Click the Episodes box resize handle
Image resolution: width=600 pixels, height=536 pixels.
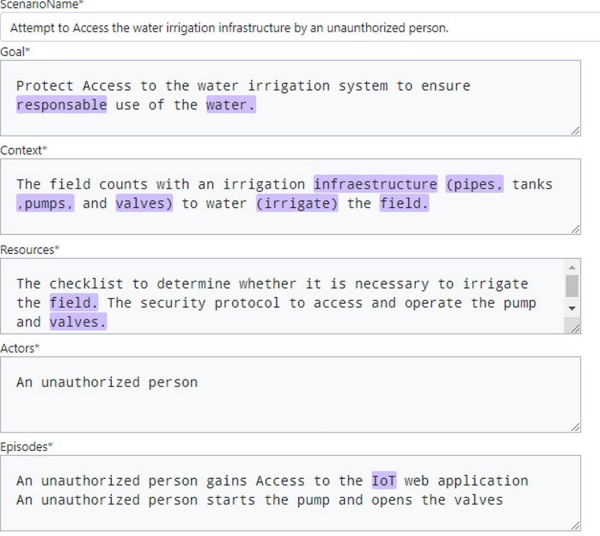pyautogui.click(x=574, y=525)
